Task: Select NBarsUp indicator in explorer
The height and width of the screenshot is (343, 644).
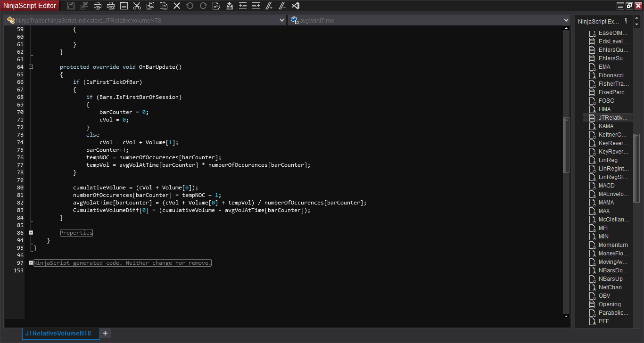Action: click(x=611, y=279)
